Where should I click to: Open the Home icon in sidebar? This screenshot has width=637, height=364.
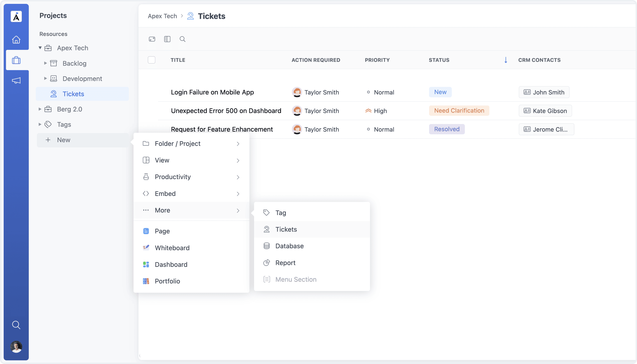(x=16, y=40)
